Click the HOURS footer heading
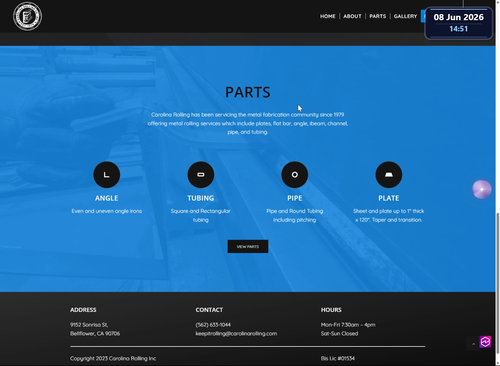 point(331,310)
